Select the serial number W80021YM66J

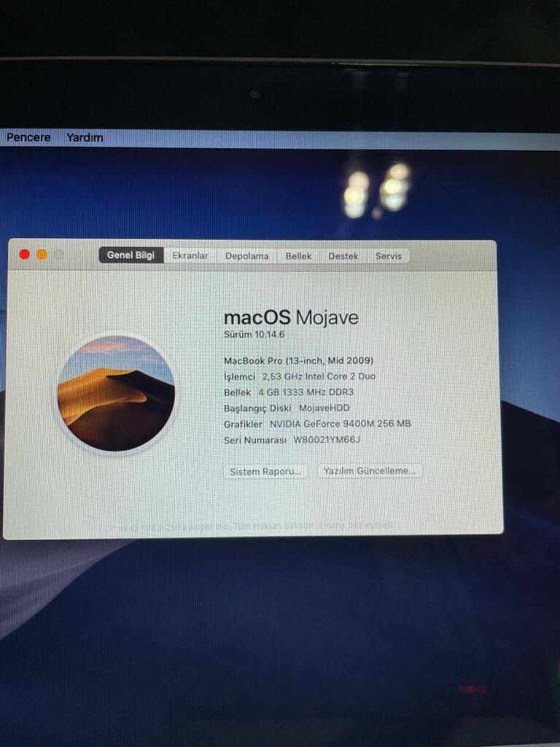point(327,440)
